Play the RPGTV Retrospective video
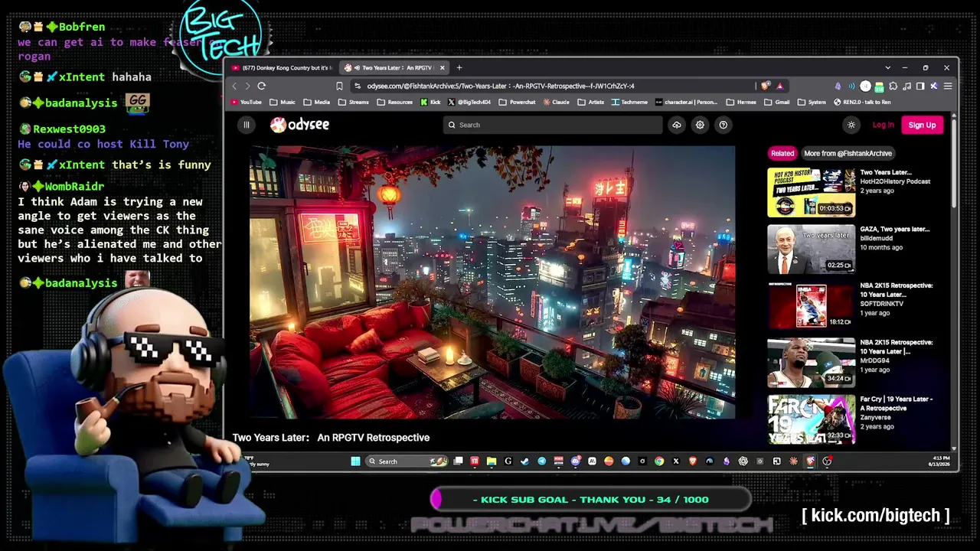Screen dimensions: 980x551 click(x=492, y=282)
